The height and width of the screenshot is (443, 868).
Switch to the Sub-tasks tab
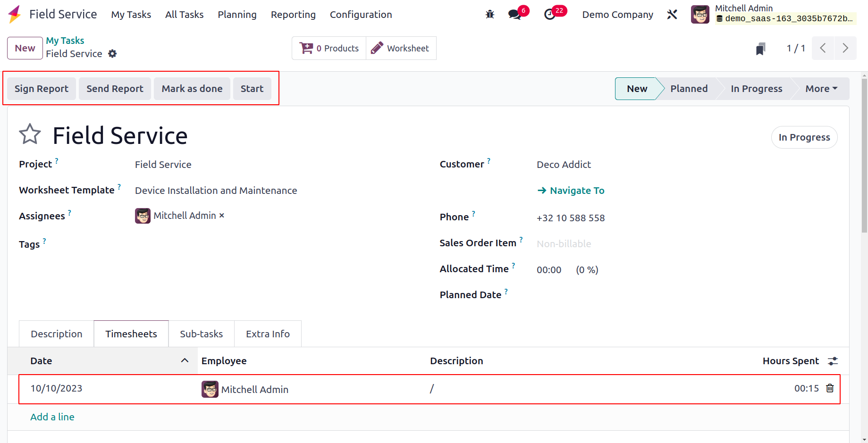(201, 334)
